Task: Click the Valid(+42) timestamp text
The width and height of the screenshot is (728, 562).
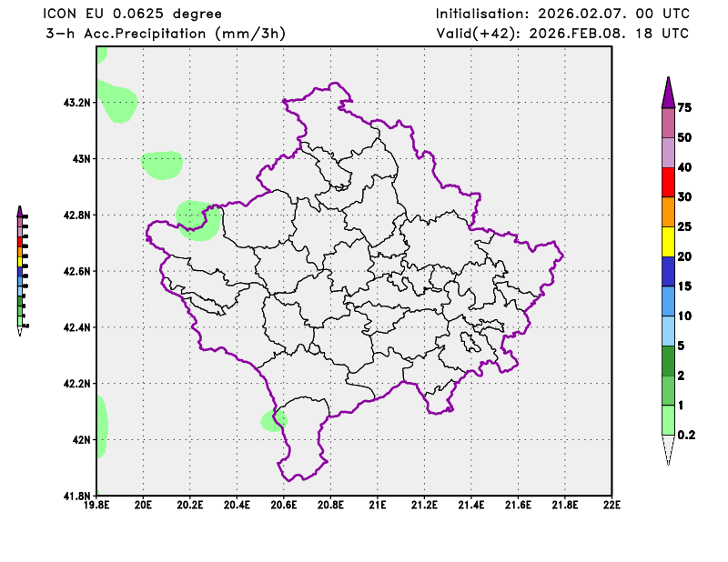Action: (562, 34)
